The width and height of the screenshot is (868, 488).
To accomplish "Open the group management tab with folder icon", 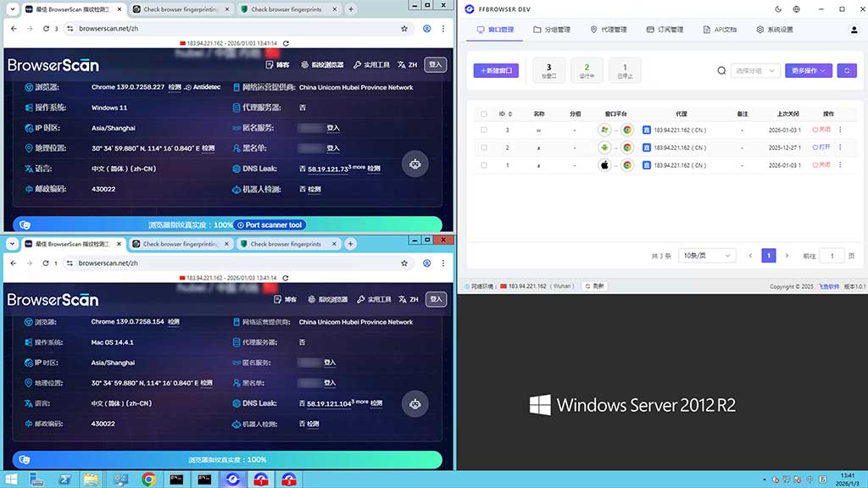I will [551, 30].
